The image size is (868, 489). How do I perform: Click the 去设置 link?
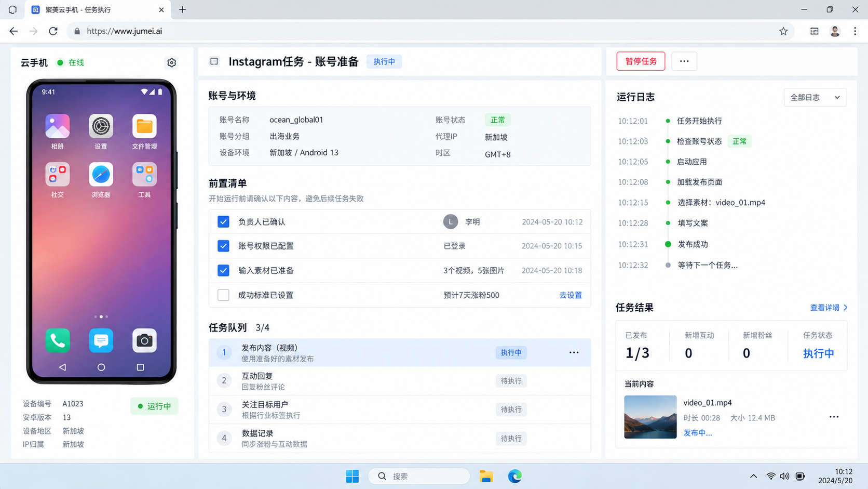coord(571,295)
